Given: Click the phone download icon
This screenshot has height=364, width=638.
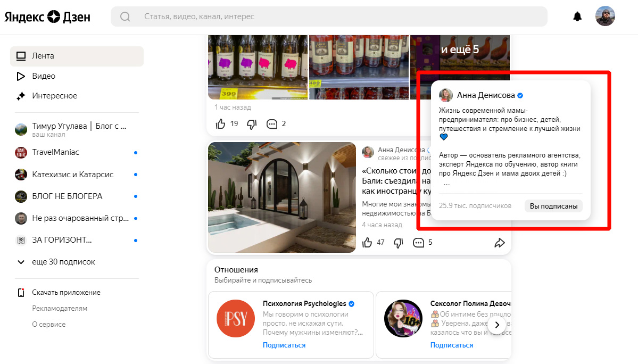Looking at the screenshot, I should (21, 292).
